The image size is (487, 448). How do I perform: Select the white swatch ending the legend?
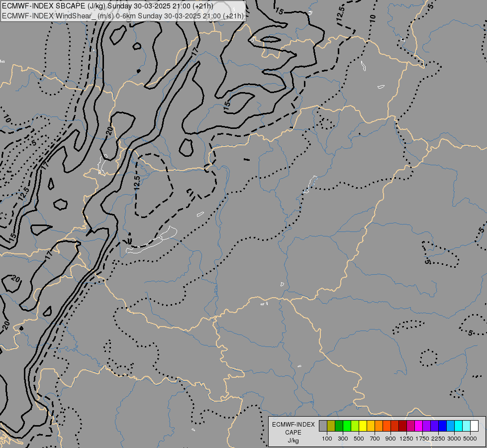click(474, 426)
